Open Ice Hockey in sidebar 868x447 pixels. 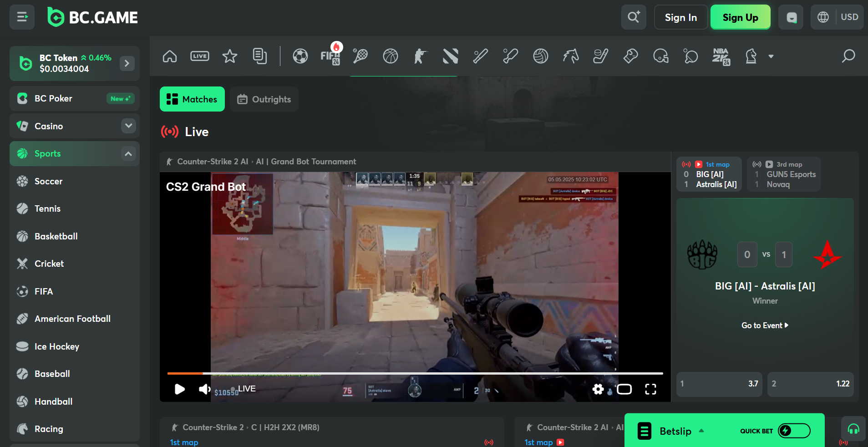tap(75, 346)
